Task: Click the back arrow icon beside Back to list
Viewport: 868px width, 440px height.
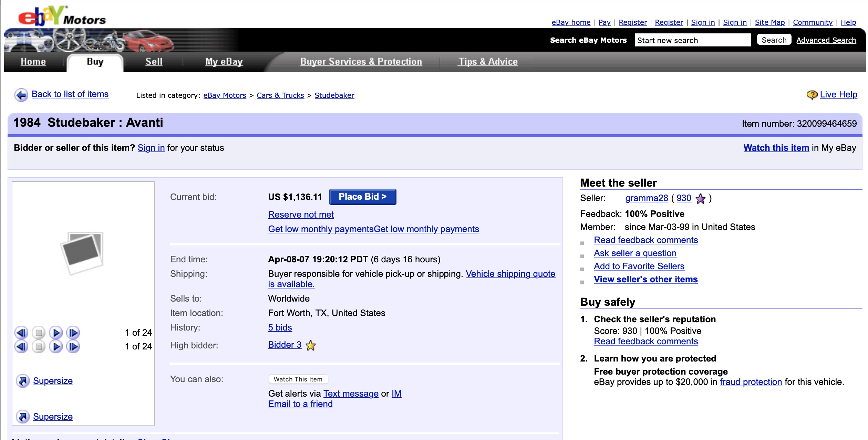Action: tap(21, 95)
